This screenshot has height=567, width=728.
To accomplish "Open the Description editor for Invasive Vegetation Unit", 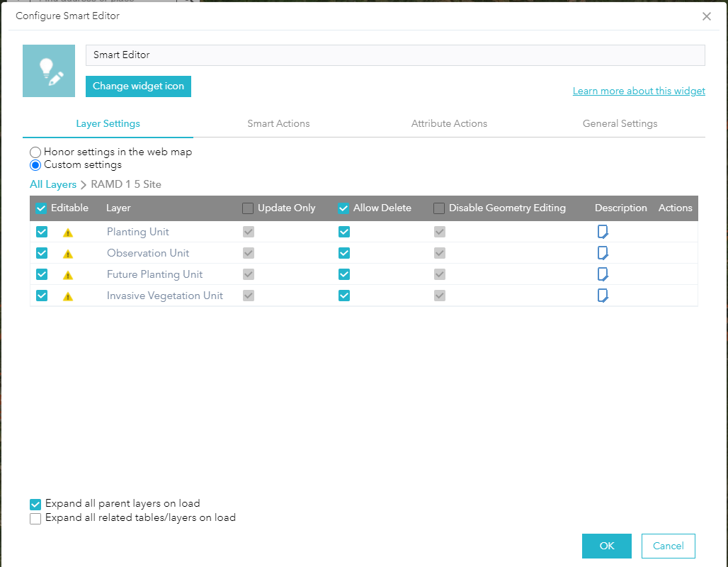I will 603,296.
